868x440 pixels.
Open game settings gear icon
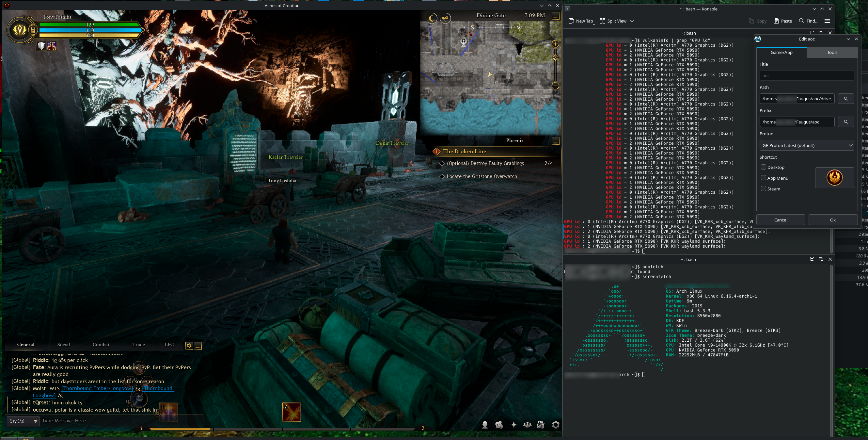click(556, 425)
